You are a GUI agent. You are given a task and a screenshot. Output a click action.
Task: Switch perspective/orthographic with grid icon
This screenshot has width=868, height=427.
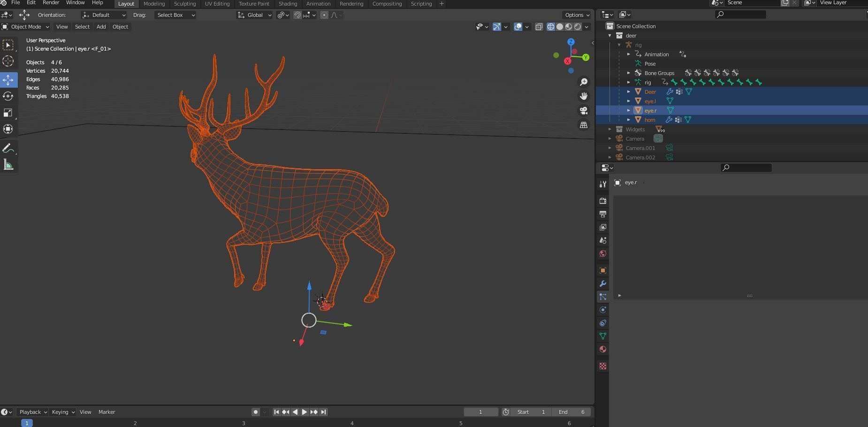[584, 125]
